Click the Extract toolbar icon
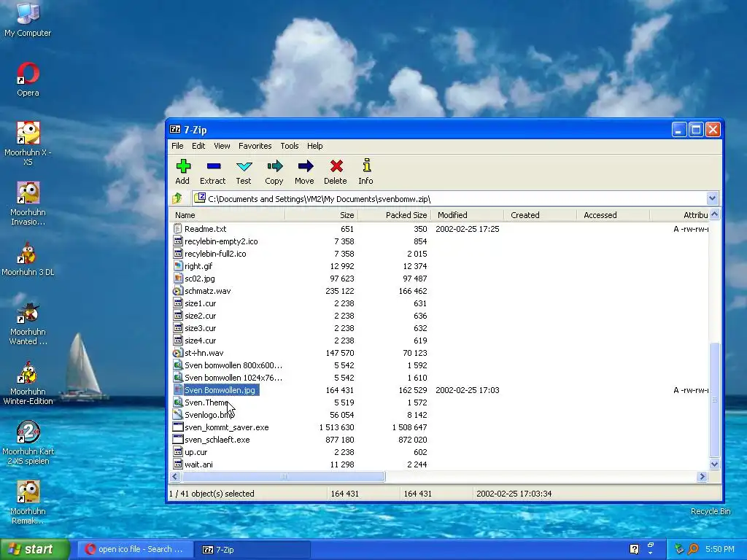Viewport: 747px width, 560px height. (214, 166)
